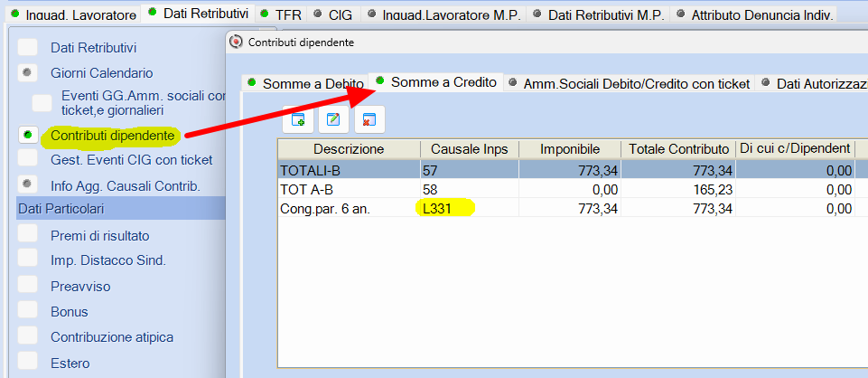Image resolution: width=868 pixels, height=378 pixels.
Task: Click the box beside Imp. Distacco Sind.
Action: click(28, 258)
